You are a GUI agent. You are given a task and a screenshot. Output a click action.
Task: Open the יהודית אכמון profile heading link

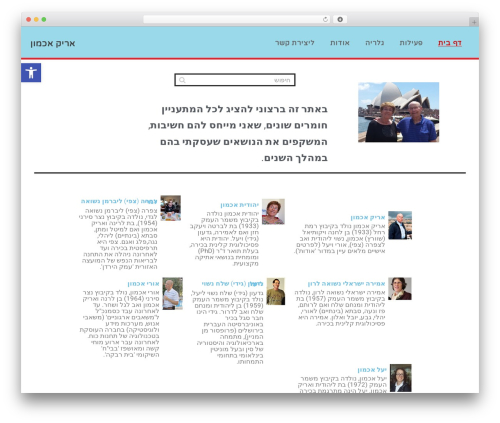point(239,205)
